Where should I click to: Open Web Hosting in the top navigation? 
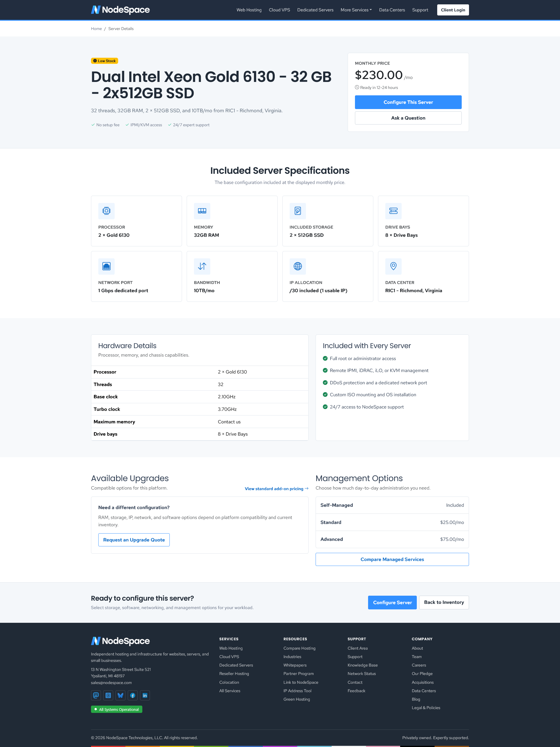249,10
